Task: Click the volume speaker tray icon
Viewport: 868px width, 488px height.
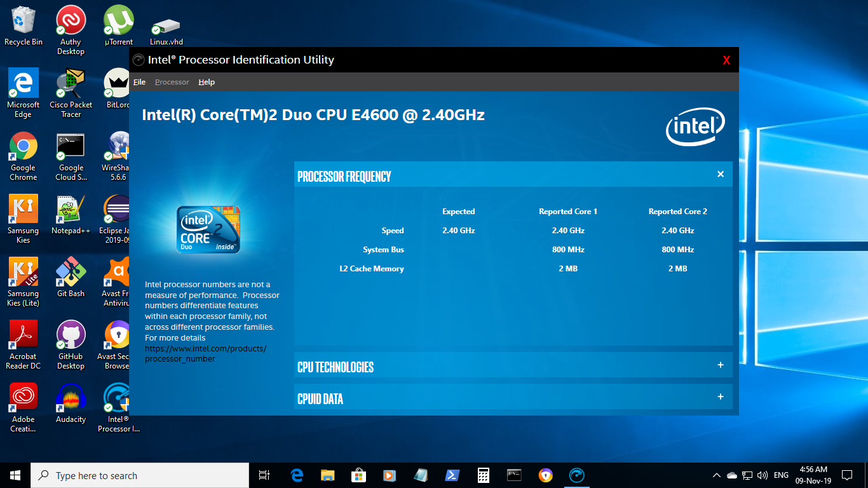Action: tap(763, 475)
